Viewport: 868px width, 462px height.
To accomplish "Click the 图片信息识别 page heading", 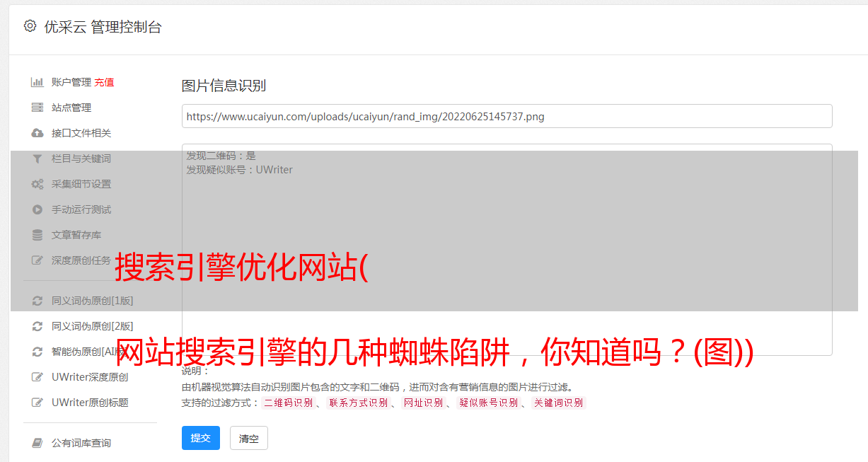I will pos(224,86).
